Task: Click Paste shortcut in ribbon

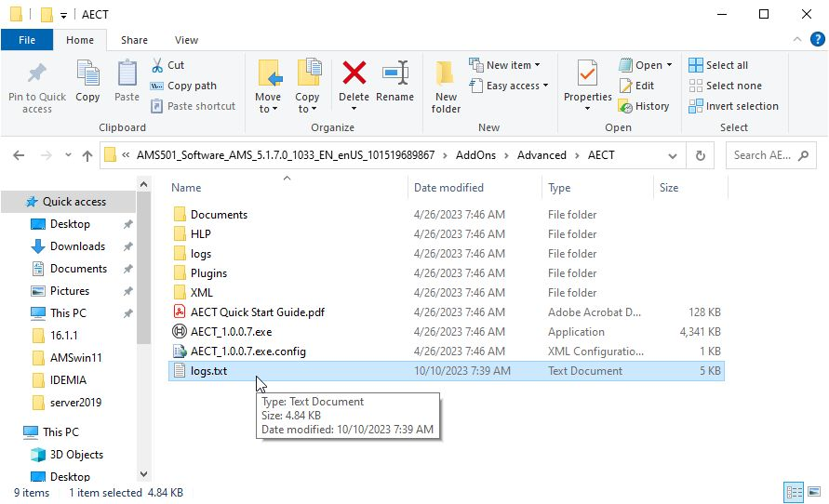Action: coord(193,106)
